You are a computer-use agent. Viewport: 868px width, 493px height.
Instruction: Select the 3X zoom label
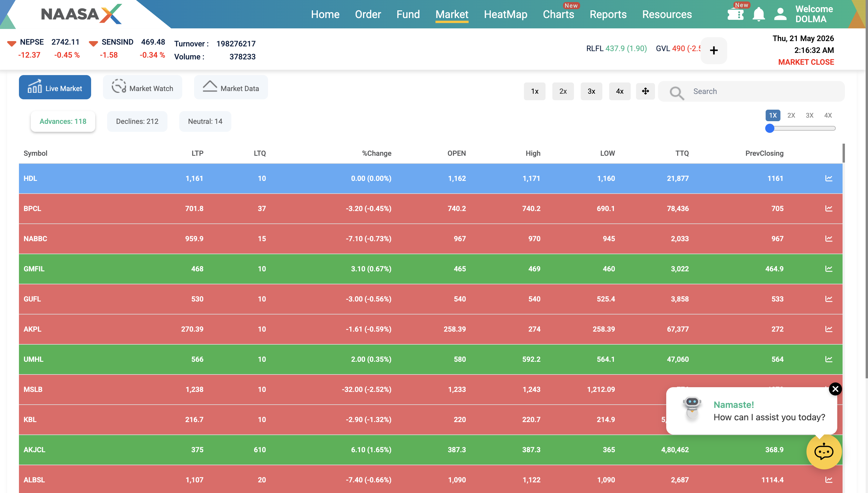(x=809, y=116)
